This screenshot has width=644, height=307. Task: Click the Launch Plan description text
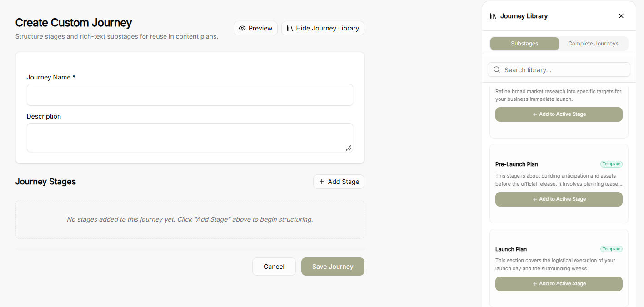[555, 264]
